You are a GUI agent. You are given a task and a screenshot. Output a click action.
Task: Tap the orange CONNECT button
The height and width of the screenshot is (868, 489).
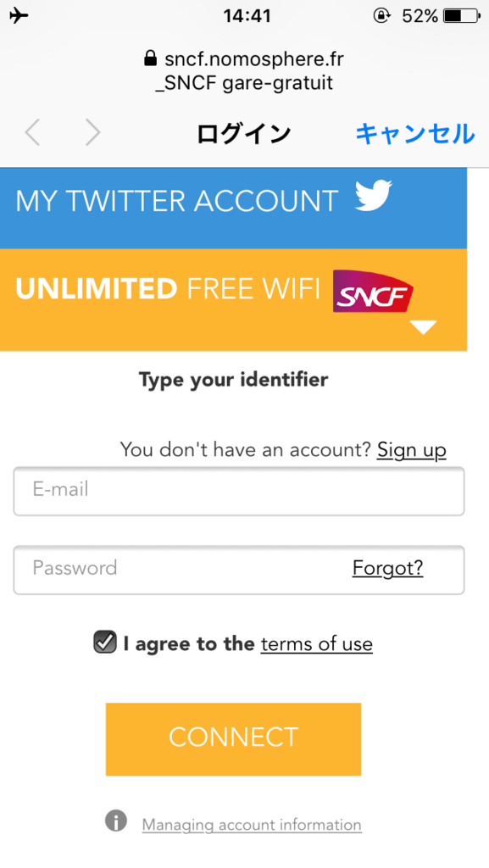[x=233, y=739]
